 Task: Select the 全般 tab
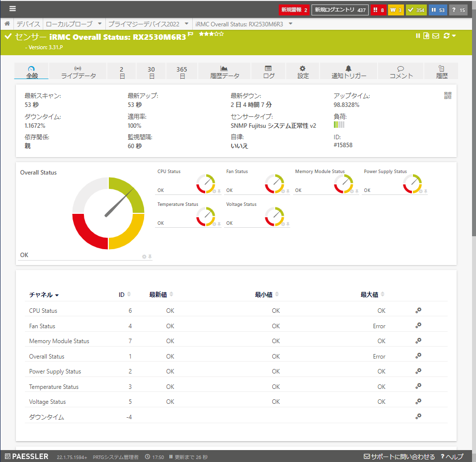click(32, 72)
